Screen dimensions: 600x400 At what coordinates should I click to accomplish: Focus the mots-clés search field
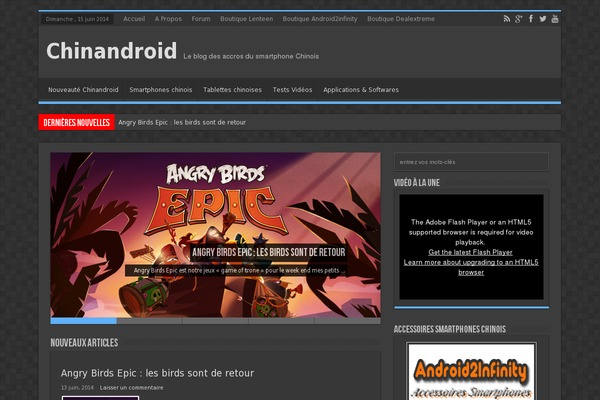click(471, 162)
